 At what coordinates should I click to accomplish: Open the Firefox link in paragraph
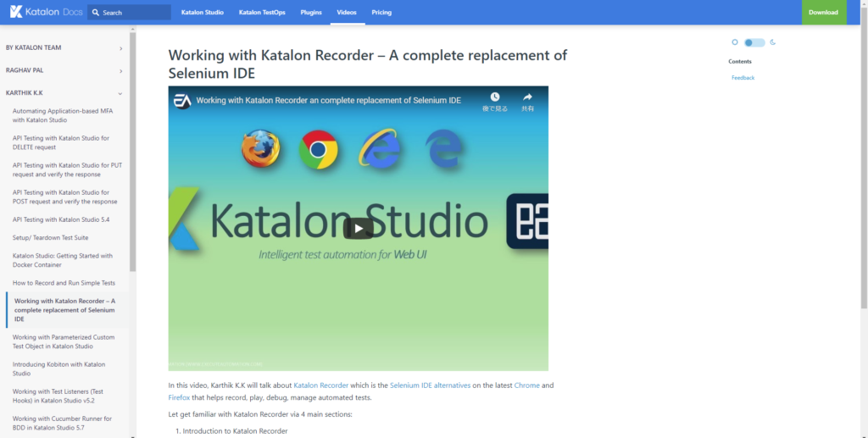tap(179, 397)
